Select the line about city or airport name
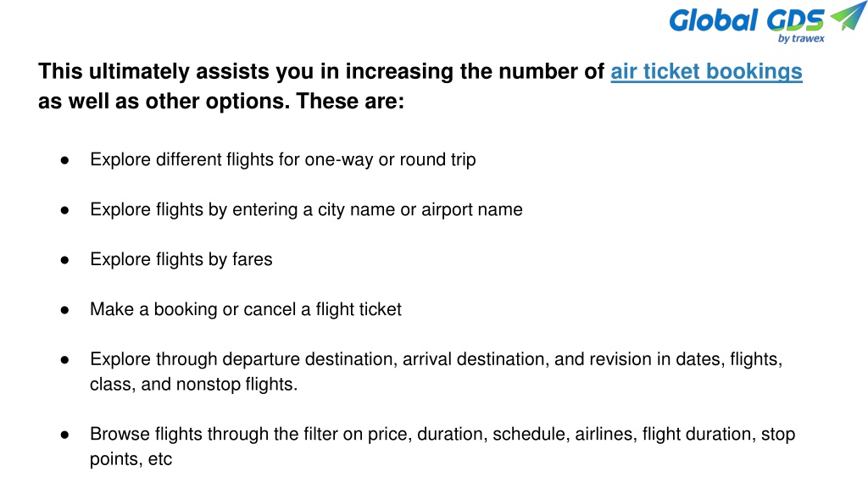Image resolution: width=868 pixels, height=488 pixels. pos(306,210)
